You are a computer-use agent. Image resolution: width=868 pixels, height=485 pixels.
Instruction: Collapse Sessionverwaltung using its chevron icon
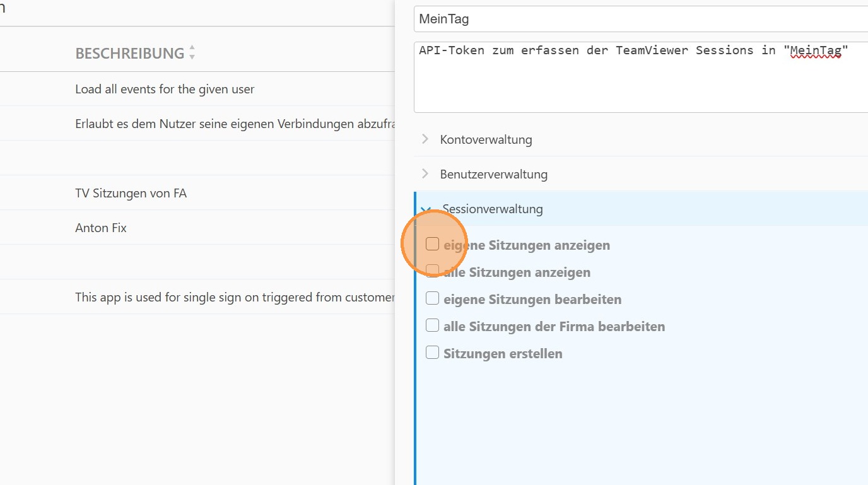426,209
